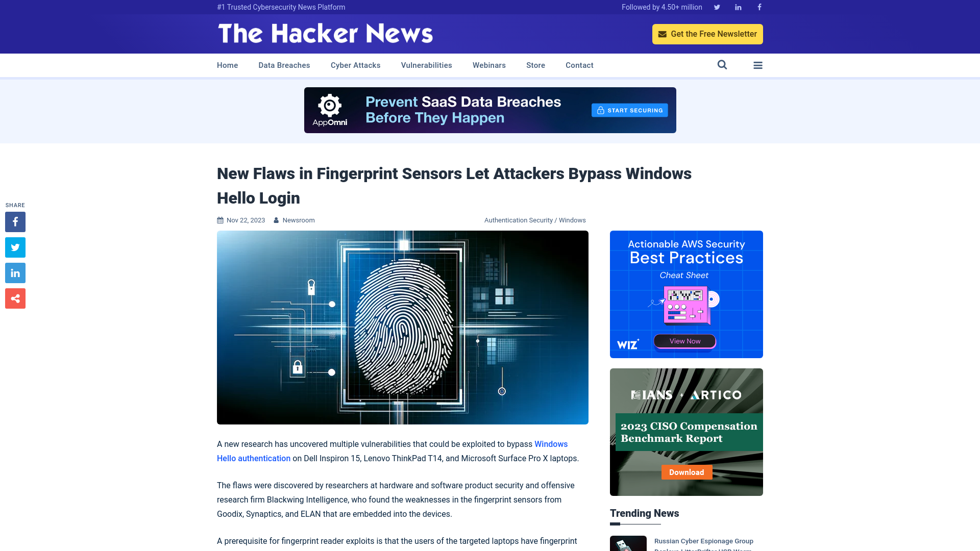This screenshot has width=980, height=551.
Task: Click Get the Free Newsletter button
Action: pyautogui.click(x=707, y=34)
